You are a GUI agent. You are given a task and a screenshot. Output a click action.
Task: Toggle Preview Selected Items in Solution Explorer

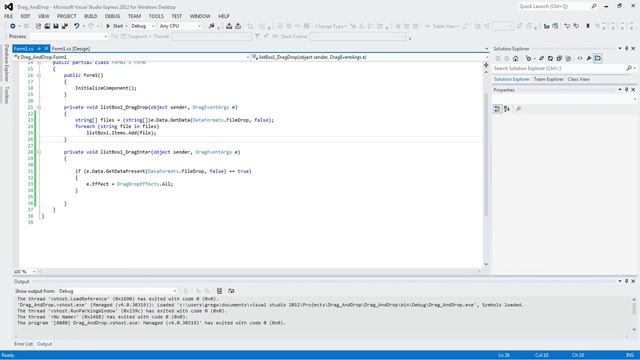(x=598, y=58)
